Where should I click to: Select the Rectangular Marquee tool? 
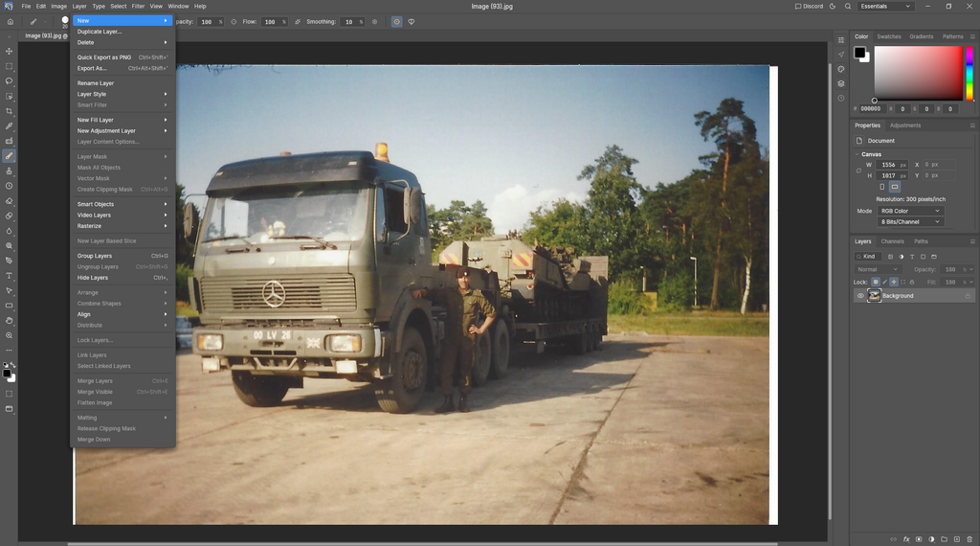coord(9,66)
